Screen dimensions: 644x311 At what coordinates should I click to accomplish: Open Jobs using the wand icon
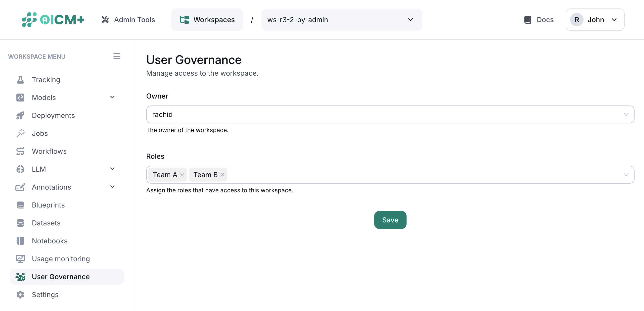(20, 133)
